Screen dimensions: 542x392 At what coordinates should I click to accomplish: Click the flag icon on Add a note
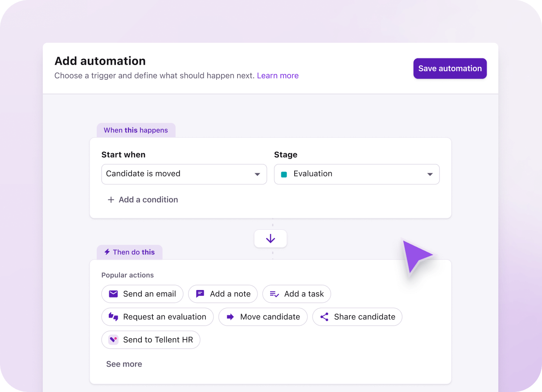(x=200, y=294)
